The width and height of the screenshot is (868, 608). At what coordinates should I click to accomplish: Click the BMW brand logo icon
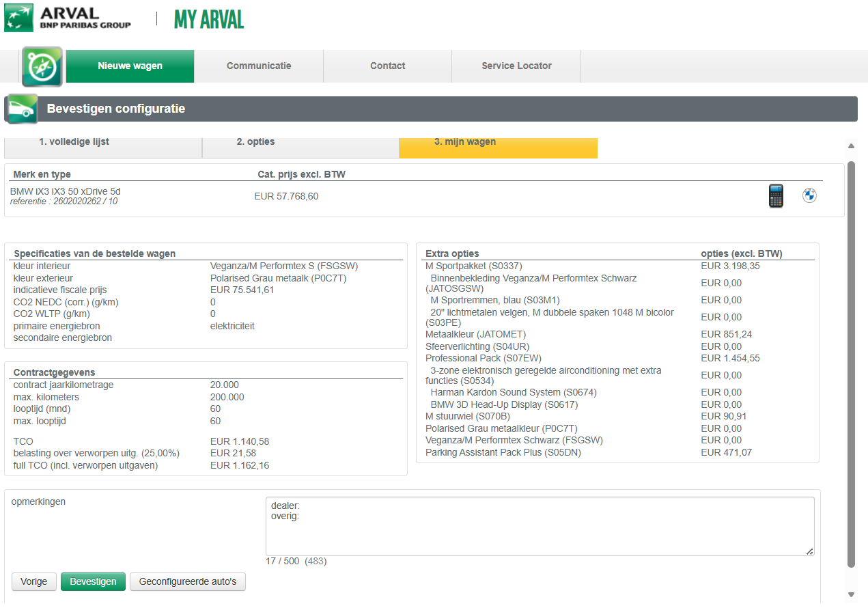coord(809,196)
